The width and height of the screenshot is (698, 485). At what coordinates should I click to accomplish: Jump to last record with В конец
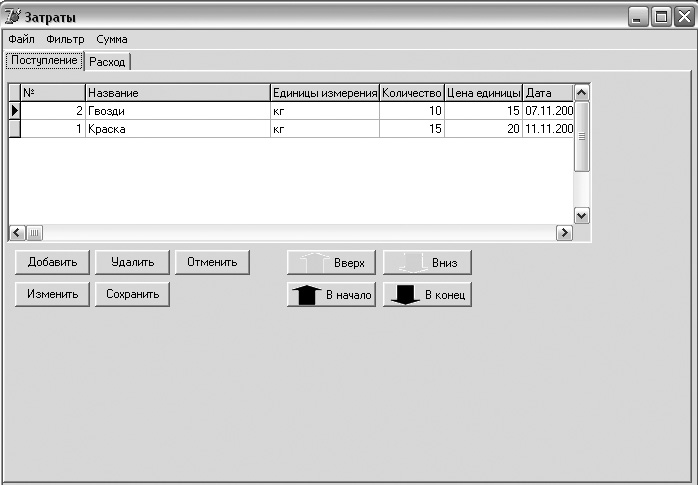[x=427, y=295]
